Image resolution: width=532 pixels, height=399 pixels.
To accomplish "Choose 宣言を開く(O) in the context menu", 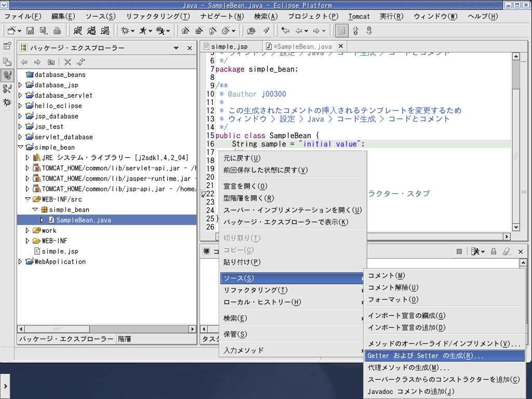I will pos(293,187).
